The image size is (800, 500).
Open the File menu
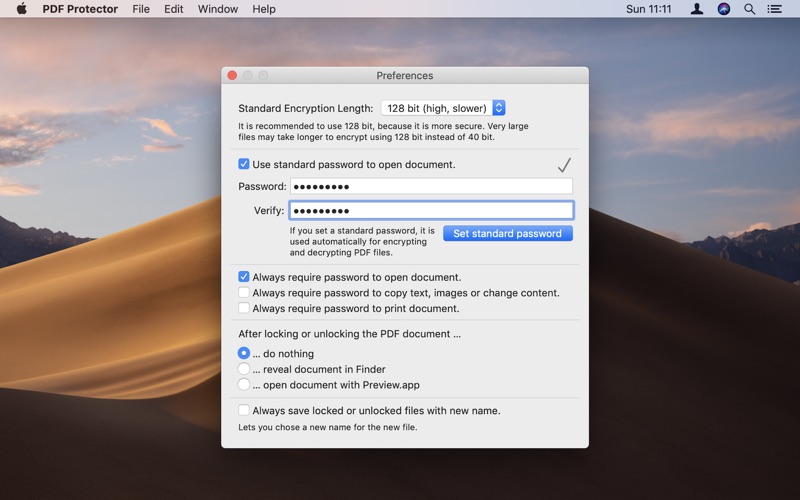point(141,9)
